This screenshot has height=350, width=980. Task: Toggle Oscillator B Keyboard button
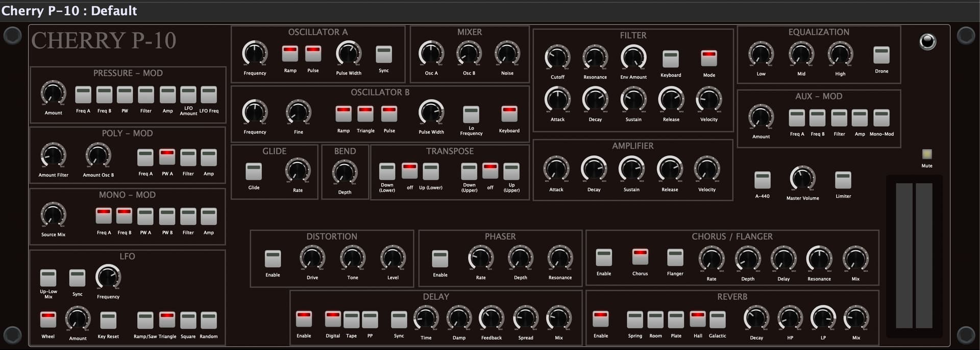point(509,114)
